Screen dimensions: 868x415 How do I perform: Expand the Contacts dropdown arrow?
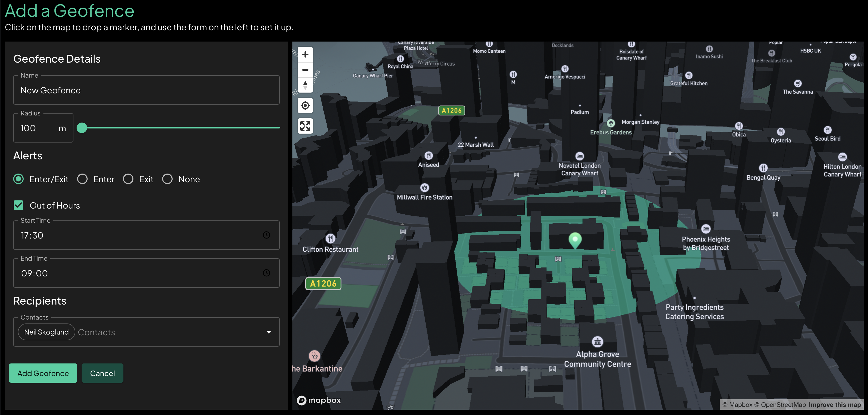(268, 332)
